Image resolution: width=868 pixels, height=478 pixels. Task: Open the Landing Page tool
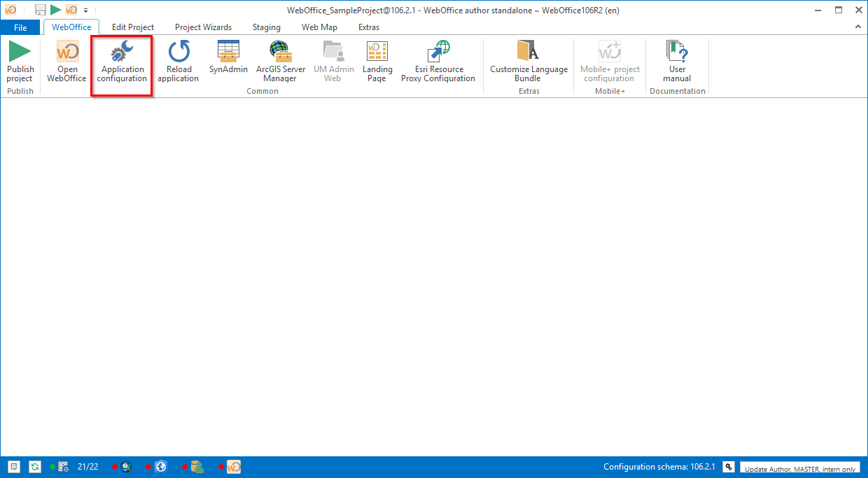377,63
